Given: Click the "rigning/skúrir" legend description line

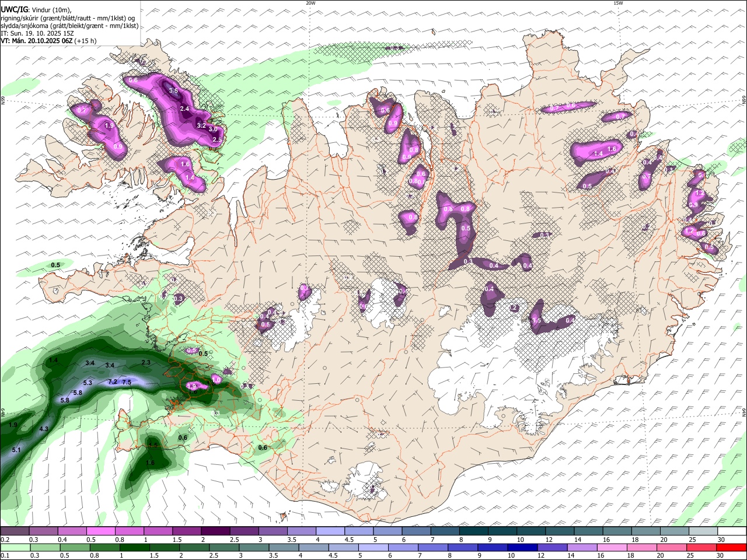Looking at the screenshot, I should coord(68,18).
